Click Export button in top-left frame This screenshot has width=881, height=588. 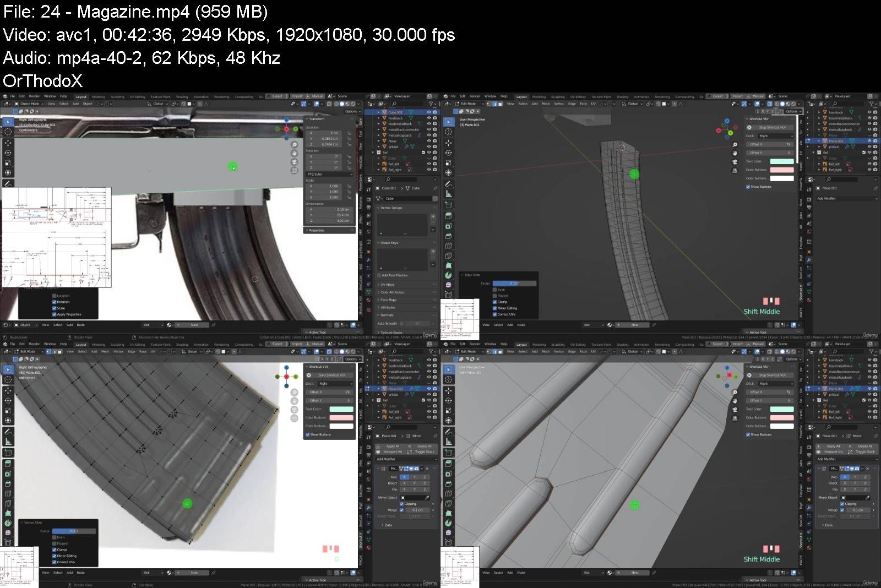click(x=276, y=96)
